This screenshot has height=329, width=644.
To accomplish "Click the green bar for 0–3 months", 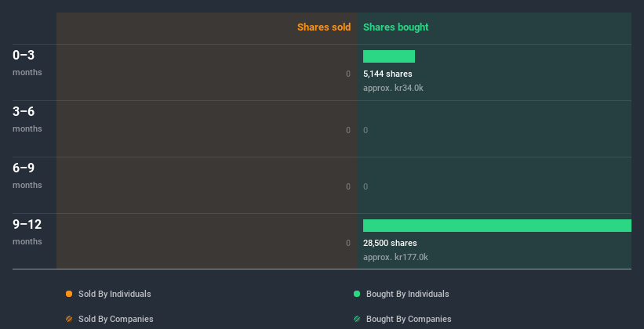I will click(389, 56).
